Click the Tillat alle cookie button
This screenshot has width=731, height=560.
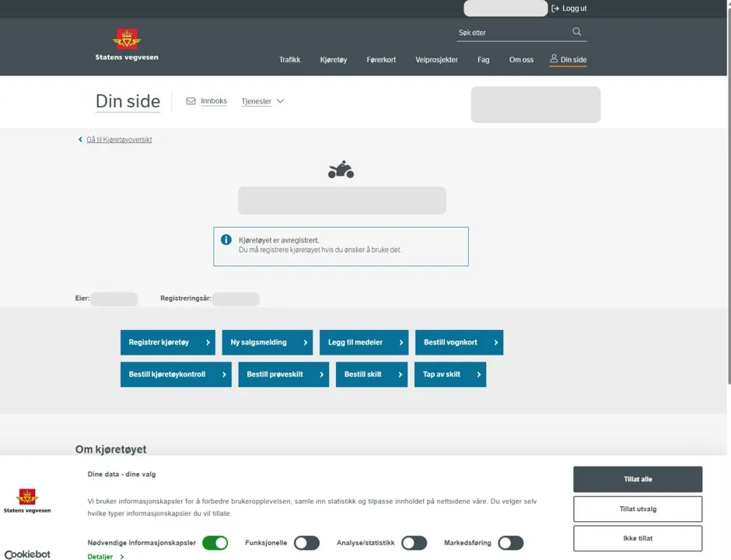pos(637,479)
